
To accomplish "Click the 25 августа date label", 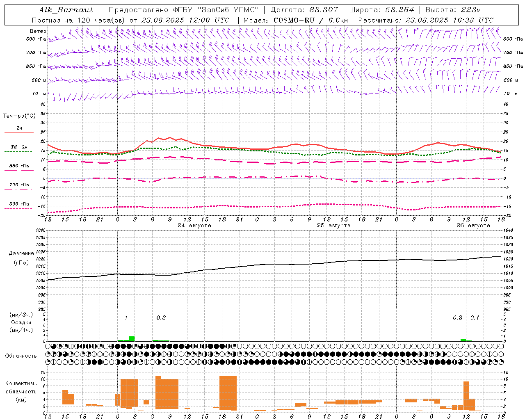I will 334,226.
